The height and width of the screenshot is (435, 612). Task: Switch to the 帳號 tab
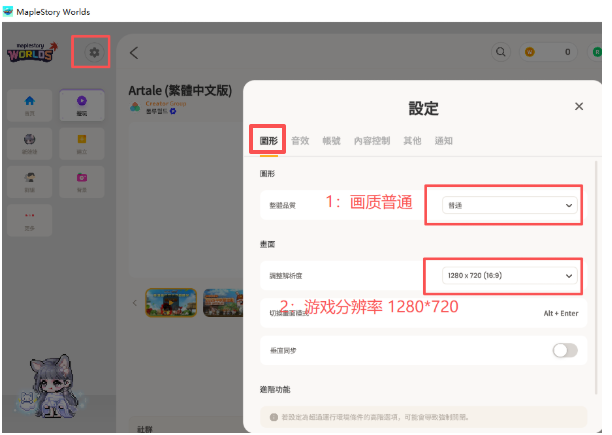point(331,141)
